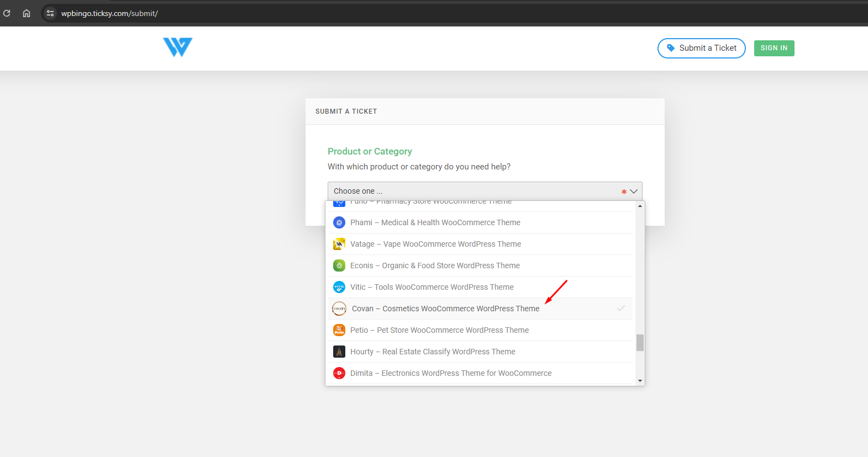Click the dropdown list scrollbar thumb
The width and height of the screenshot is (868, 457).
pyautogui.click(x=640, y=343)
